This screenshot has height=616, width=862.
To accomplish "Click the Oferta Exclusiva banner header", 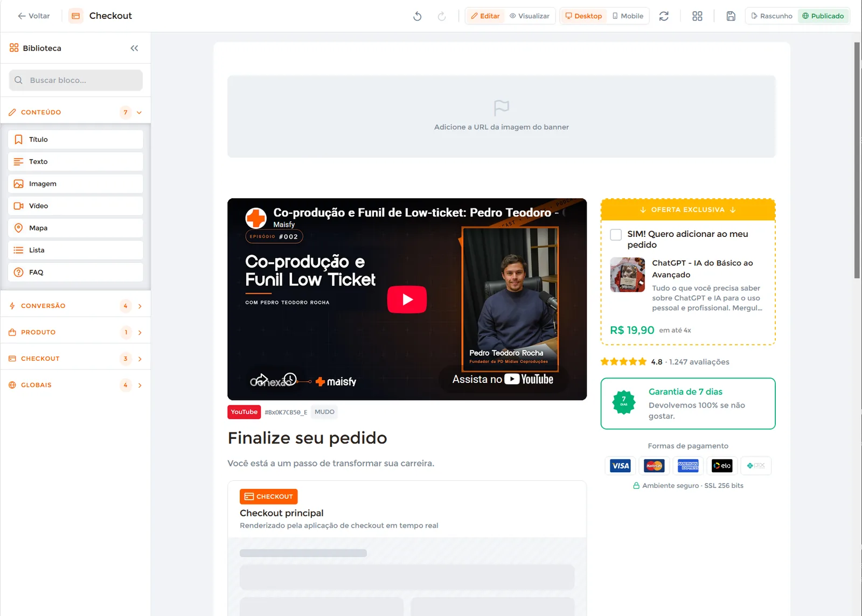I will (688, 210).
